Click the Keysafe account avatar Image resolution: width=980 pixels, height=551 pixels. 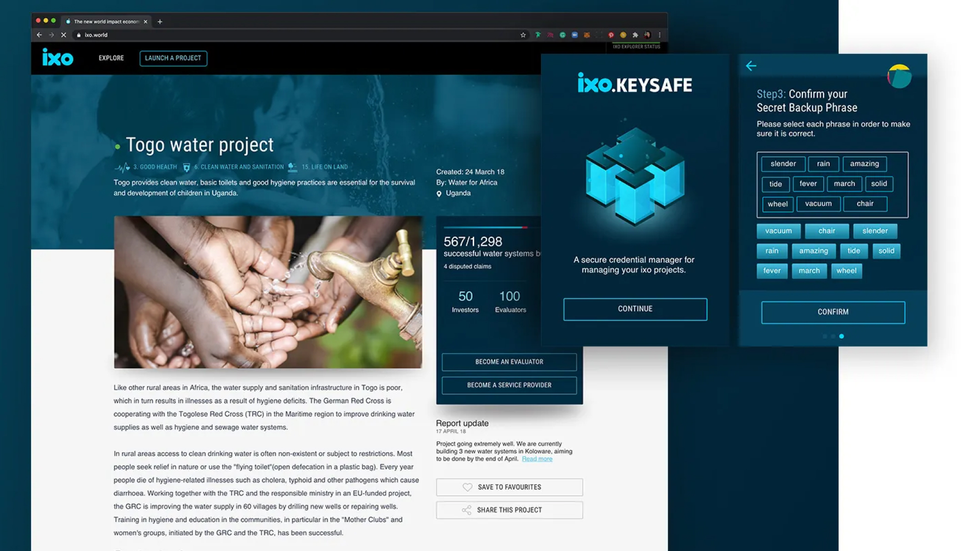click(x=899, y=77)
